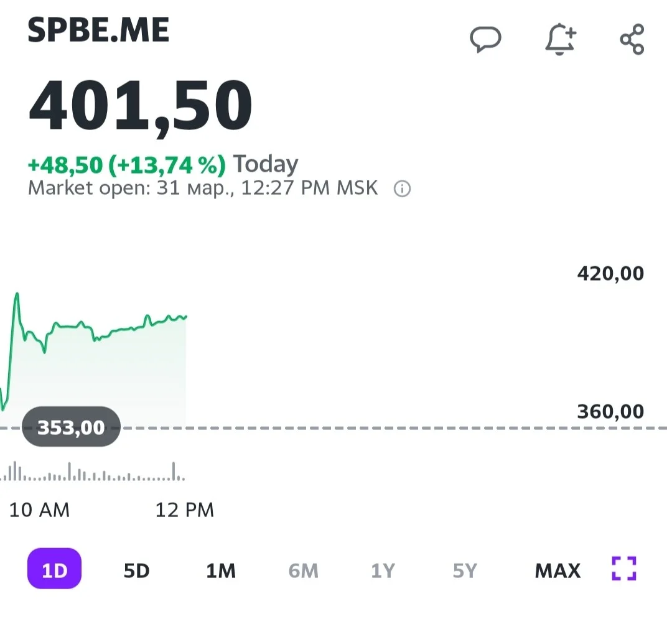Screen dimensions: 672x624
Task: Add a price alert with the bell icon
Action: click(x=561, y=39)
